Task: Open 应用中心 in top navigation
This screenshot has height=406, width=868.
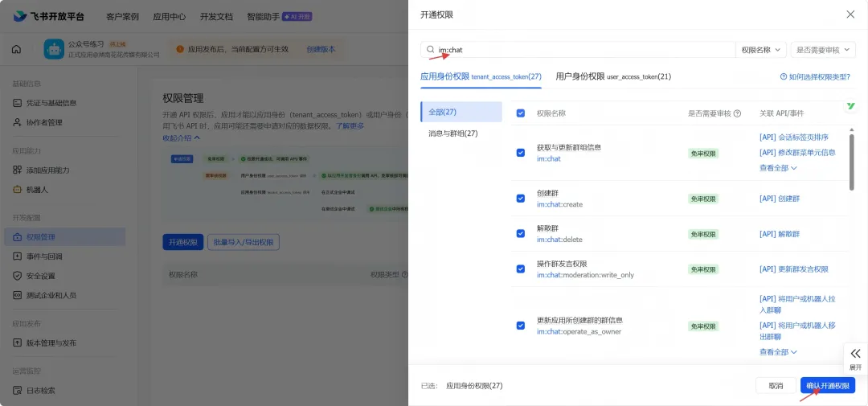Action: (x=170, y=17)
